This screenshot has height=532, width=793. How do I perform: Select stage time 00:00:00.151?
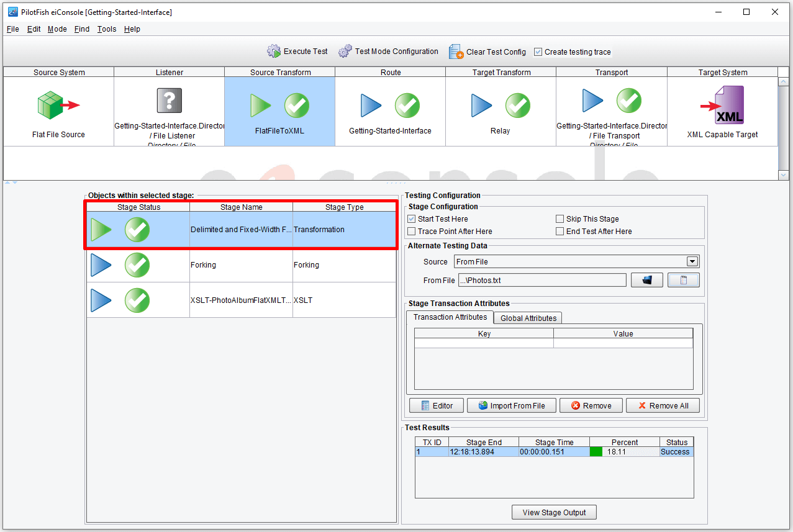coord(554,452)
